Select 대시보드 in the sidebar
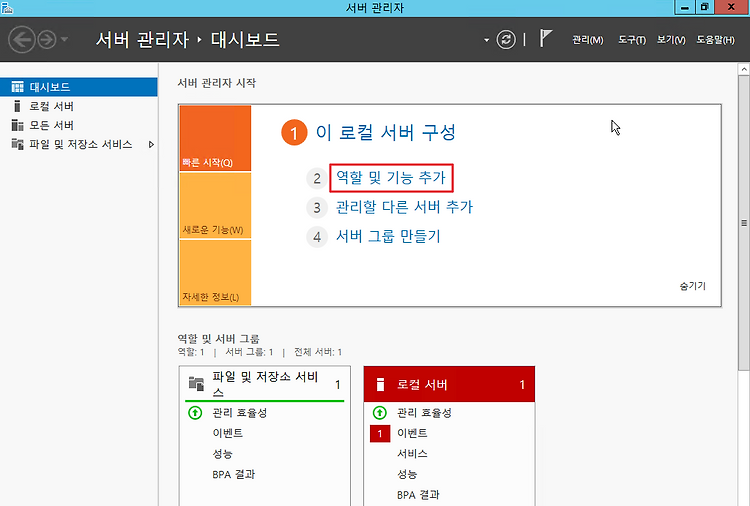 (78, 87)
